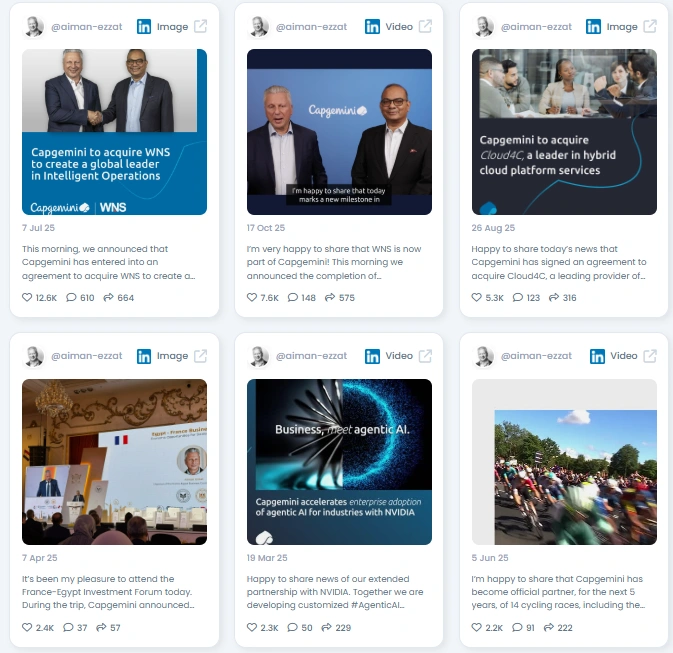Open external link on WNS acquisition post

pos(200,26)
